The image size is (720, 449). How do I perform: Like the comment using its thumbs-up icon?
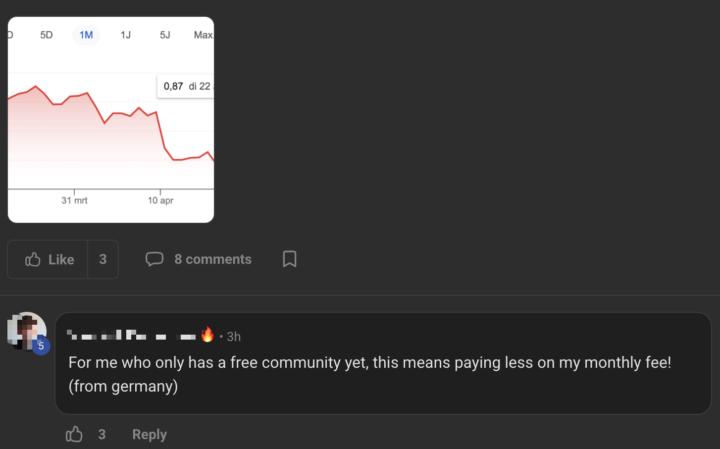tap(74, 434)
